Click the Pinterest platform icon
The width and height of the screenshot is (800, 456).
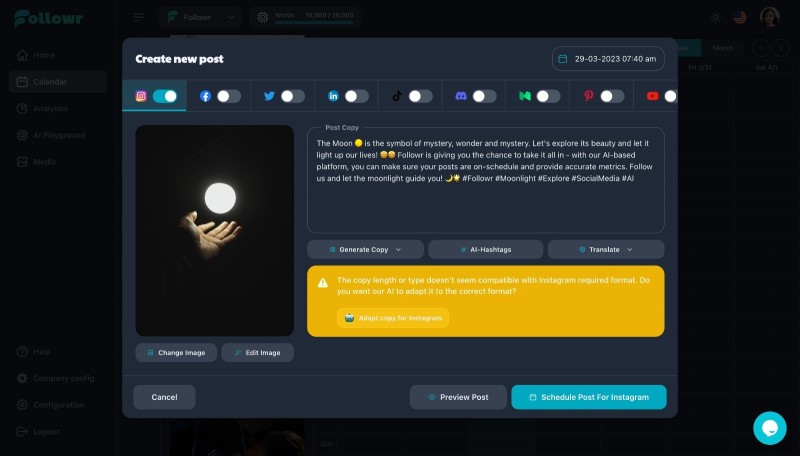588,96
